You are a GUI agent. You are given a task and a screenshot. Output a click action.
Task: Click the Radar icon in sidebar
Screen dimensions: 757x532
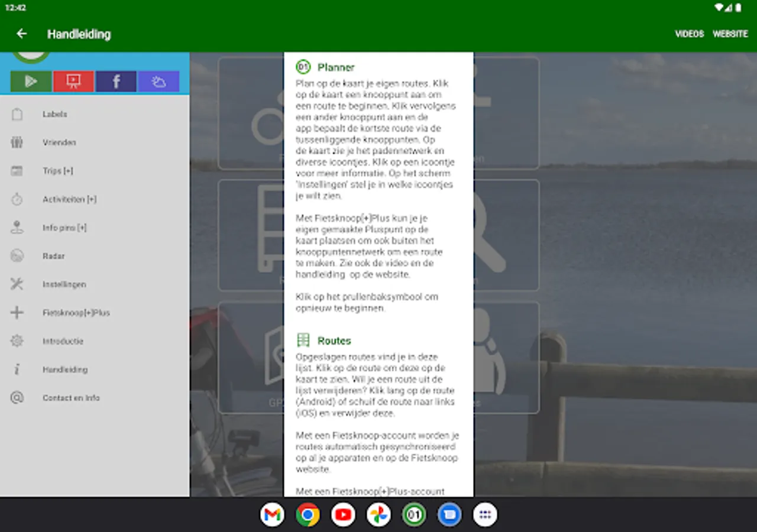tap(17, 256)
